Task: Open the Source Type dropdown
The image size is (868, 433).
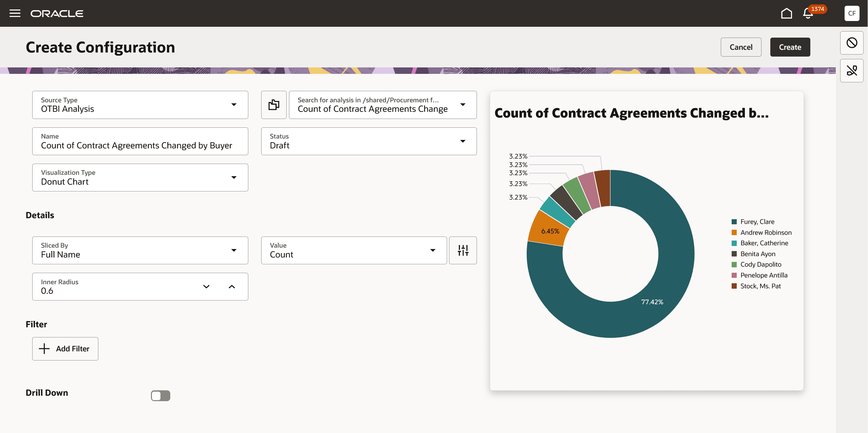Action: pyautogui.click(x=234, y=105)
